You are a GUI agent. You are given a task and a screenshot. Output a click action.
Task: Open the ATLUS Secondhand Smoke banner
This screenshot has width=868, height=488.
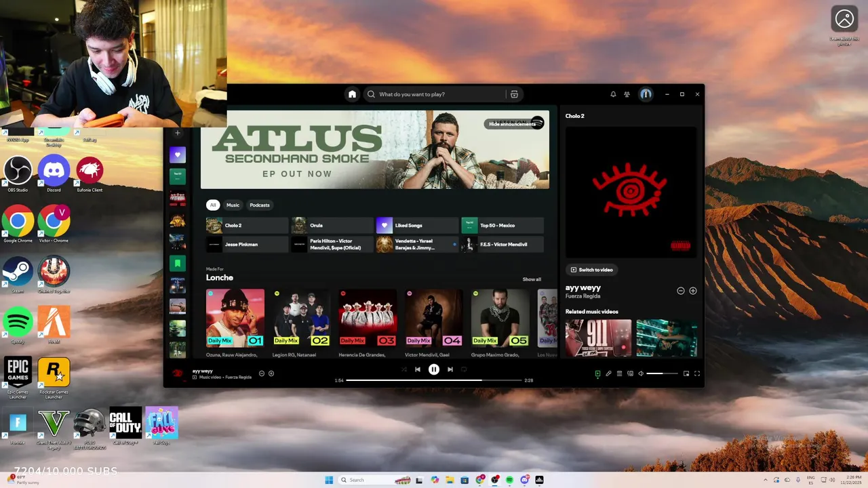click(374, 149)
